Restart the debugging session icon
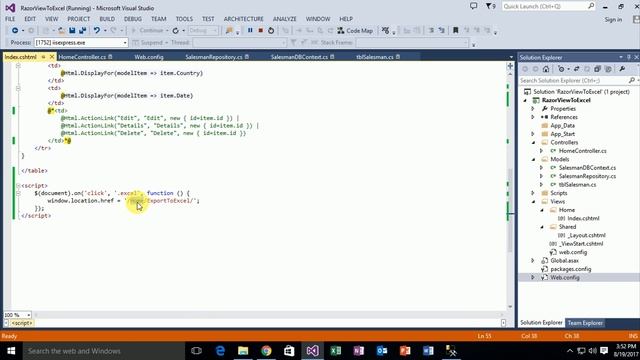 click(271, 31)
